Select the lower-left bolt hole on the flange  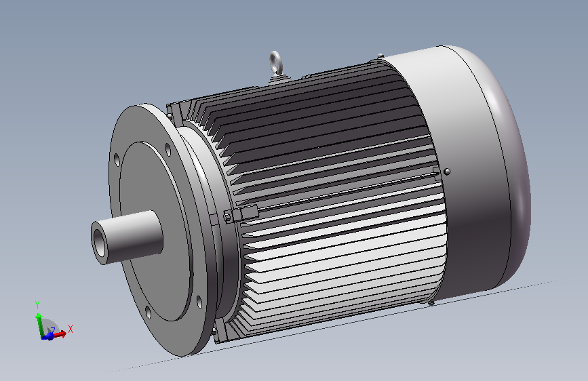148,313
